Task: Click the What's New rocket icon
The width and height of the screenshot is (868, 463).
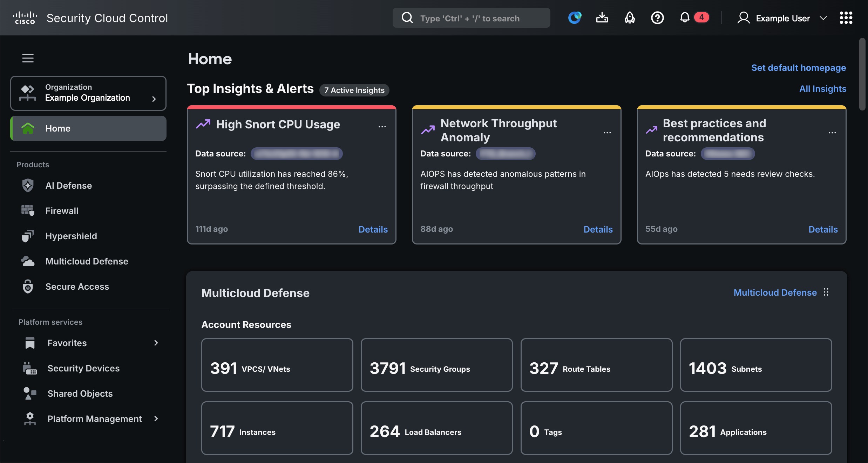Action: pos(629,18)
